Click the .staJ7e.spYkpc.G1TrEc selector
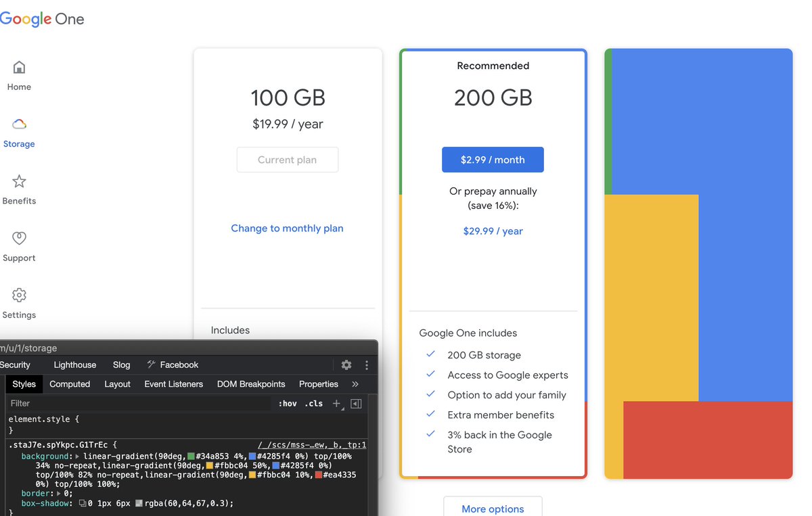 click(x=60, y=445)
